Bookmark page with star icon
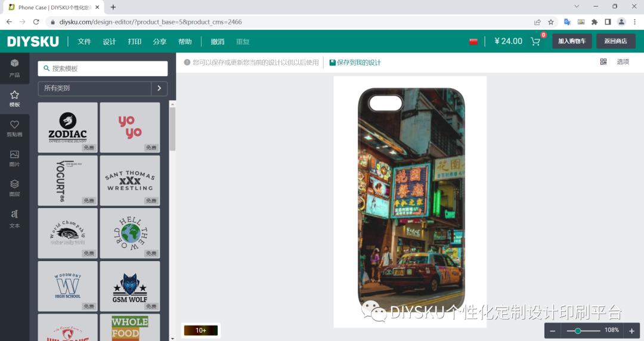Screen dimensions: 644x341 click(551, 22)
